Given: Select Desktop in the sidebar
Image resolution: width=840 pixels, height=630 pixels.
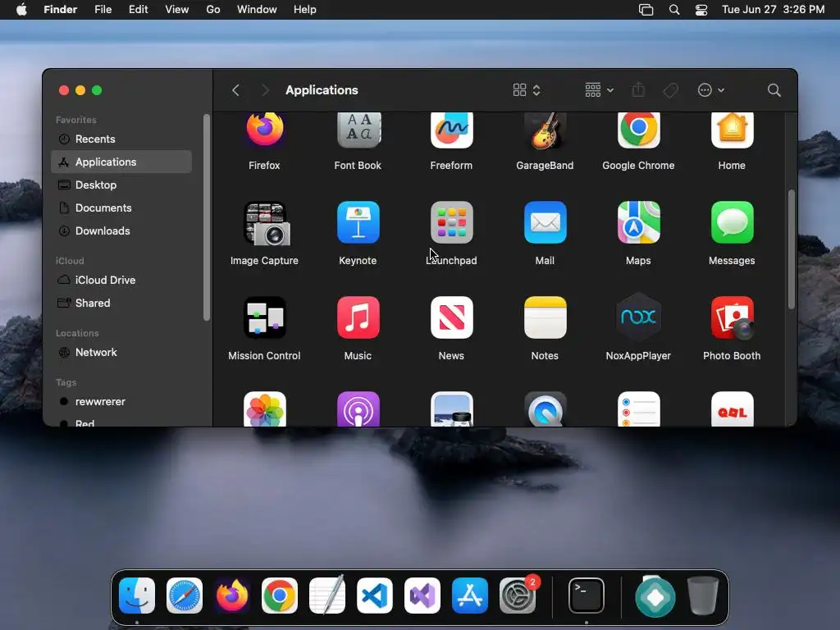Looking at the screenshot, I should pos(121,185).
